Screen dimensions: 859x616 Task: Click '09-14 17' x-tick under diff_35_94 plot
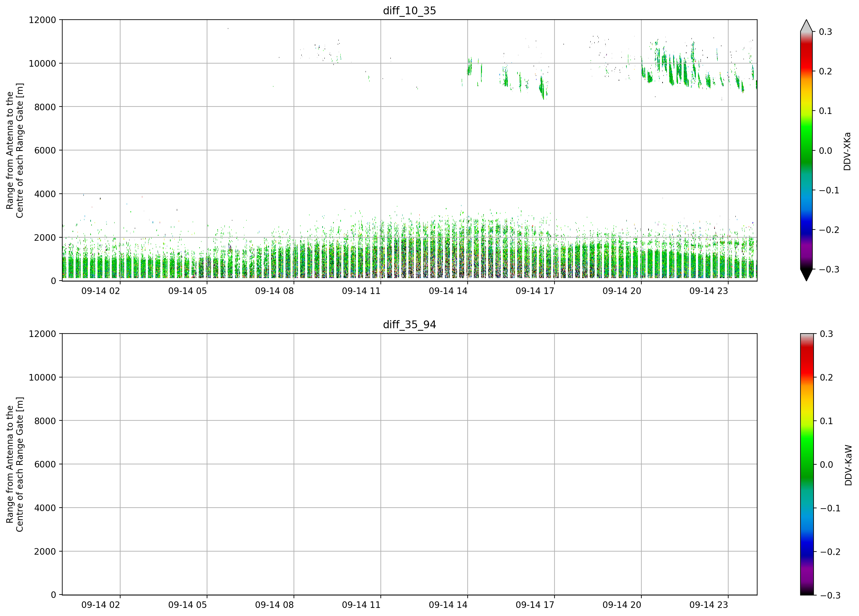coord(535,605)
